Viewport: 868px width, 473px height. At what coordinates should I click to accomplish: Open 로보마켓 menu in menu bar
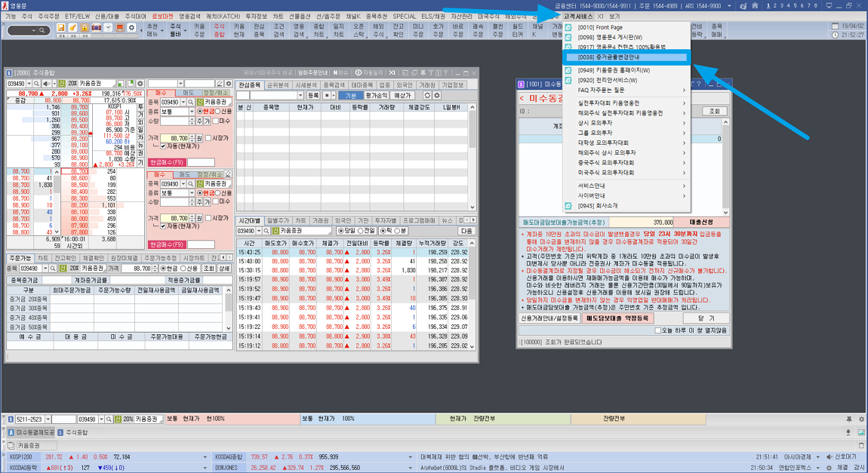[163, 17]
